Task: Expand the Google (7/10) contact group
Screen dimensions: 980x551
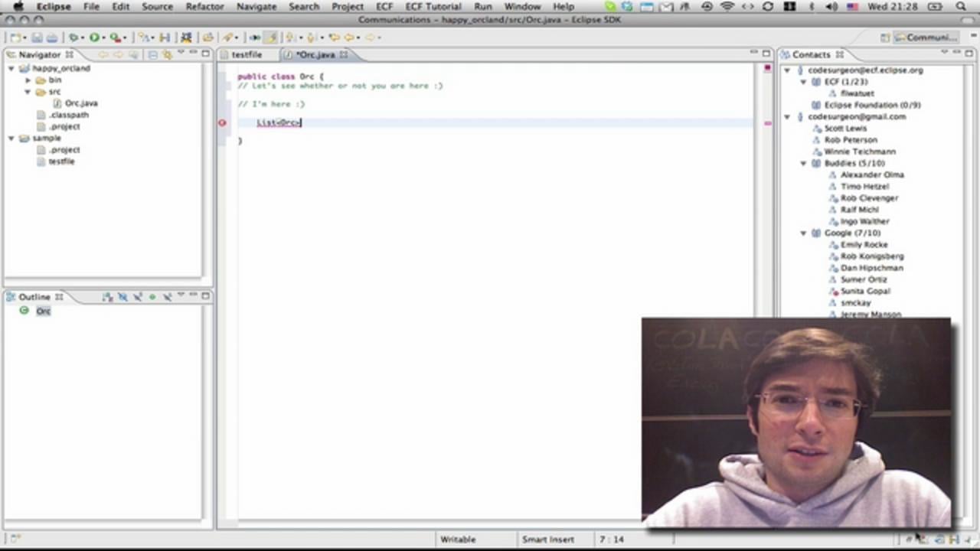Action: click(802, 233)
